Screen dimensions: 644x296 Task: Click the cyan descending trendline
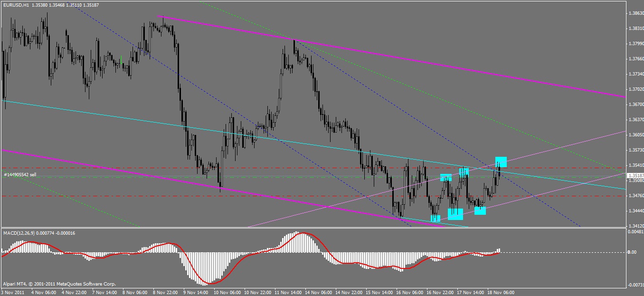(x=313, y=144)
